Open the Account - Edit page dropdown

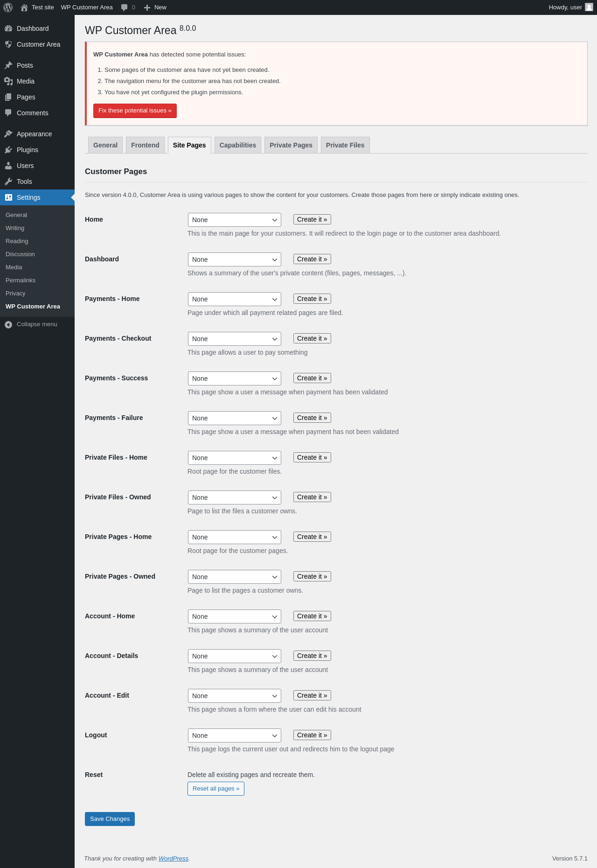[234, 696]
